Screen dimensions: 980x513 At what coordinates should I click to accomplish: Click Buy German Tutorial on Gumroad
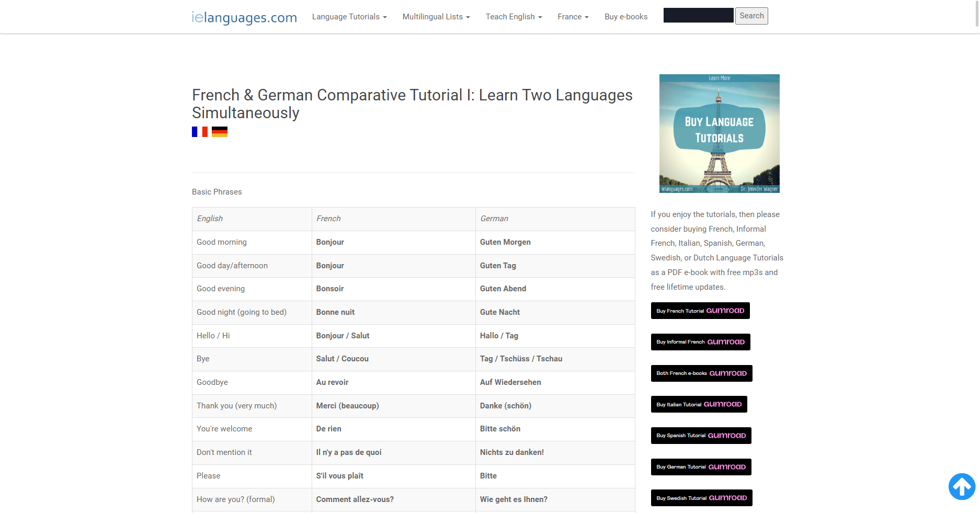click(x=701, y=466)
